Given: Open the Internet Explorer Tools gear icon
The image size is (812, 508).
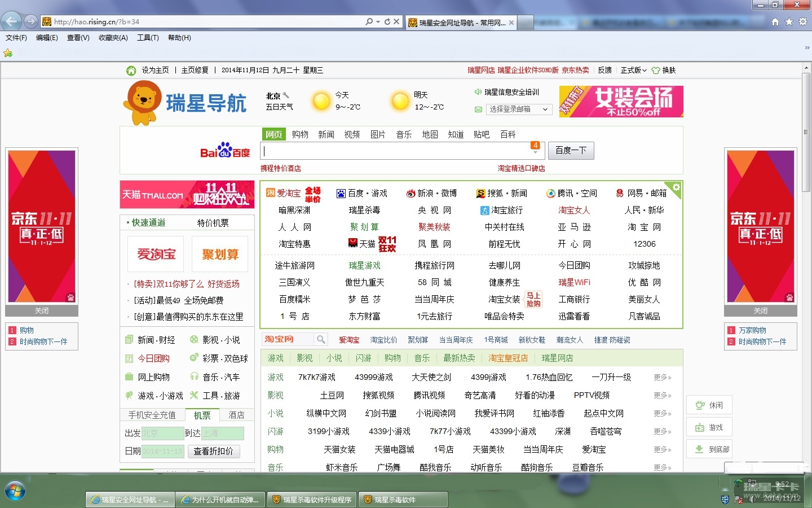Looking at the screenshot, I should [803, 21].
